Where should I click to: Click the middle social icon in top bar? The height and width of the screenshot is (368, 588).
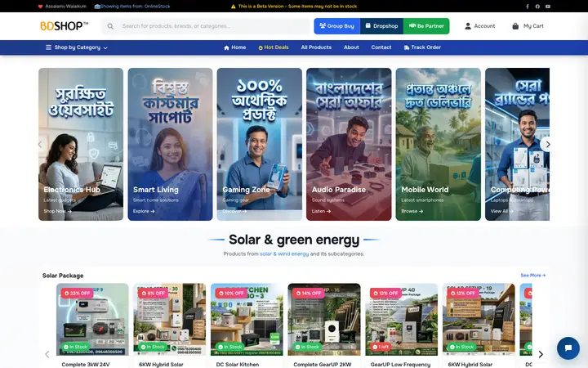[x=537, y=7]
